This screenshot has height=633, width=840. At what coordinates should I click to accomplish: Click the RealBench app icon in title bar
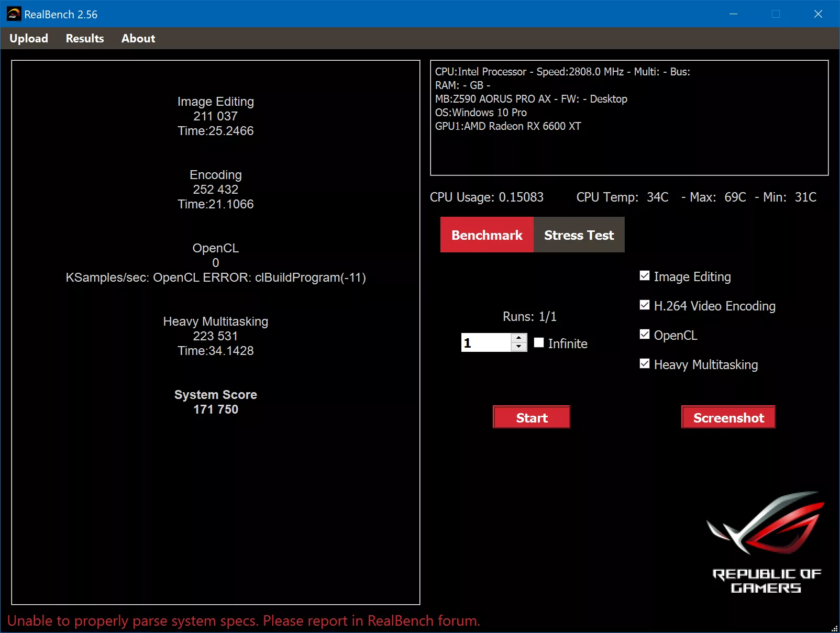click(14, 14)
